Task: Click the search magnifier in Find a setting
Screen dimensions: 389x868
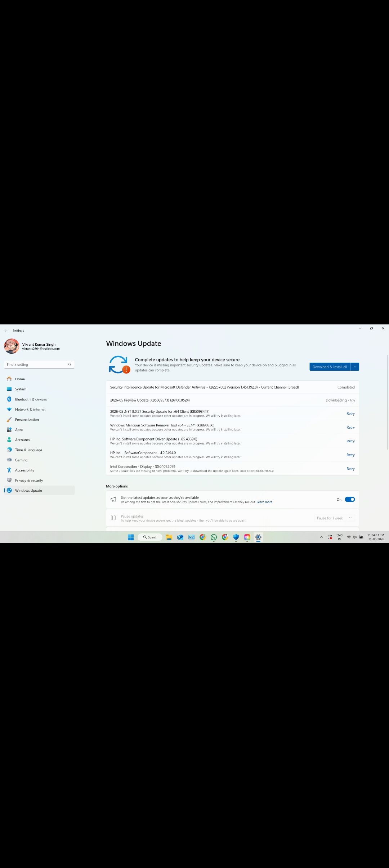Action: (x=70, y=364)
